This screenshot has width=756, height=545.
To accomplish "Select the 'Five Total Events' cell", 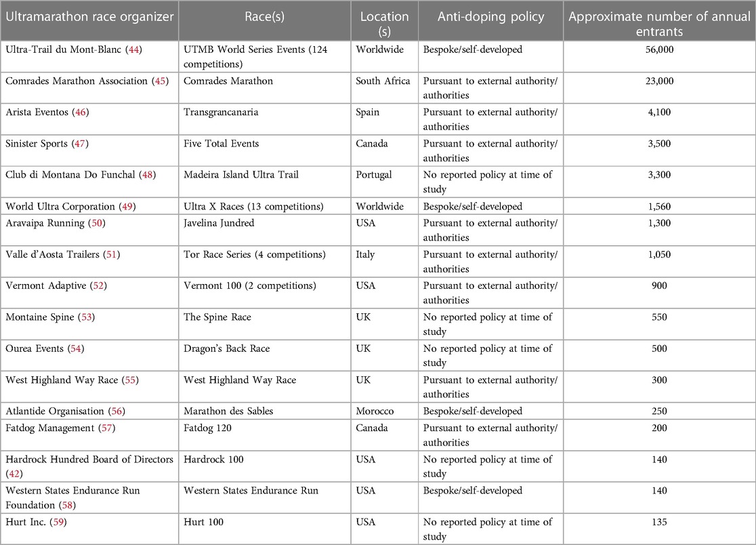I will pos(265,151).
